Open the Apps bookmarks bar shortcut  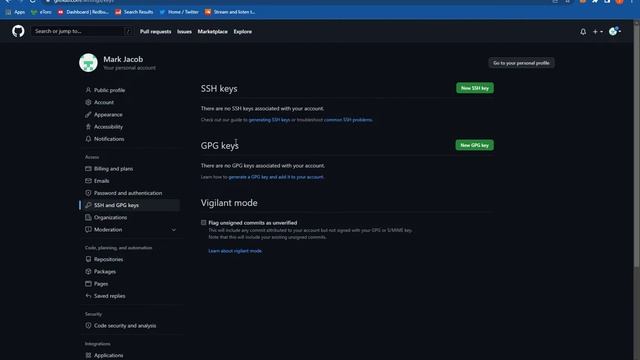pyautogui.click(x=16, y=12)
